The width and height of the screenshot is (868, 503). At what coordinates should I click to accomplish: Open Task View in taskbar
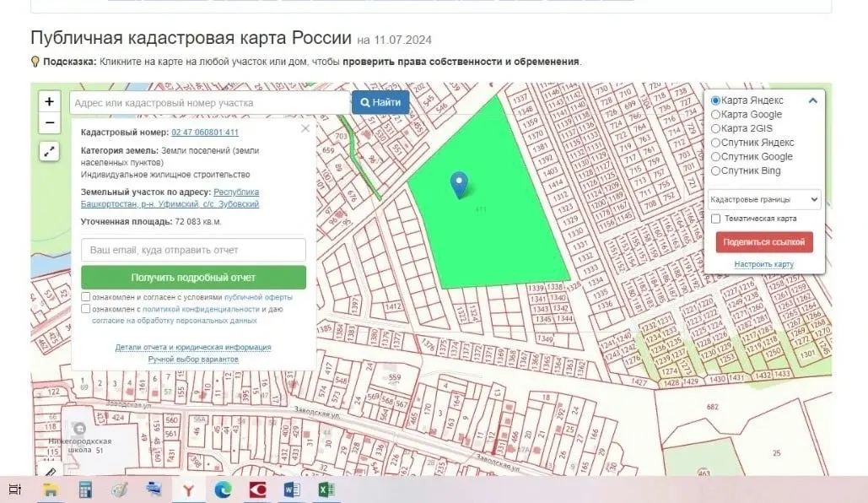15,489
